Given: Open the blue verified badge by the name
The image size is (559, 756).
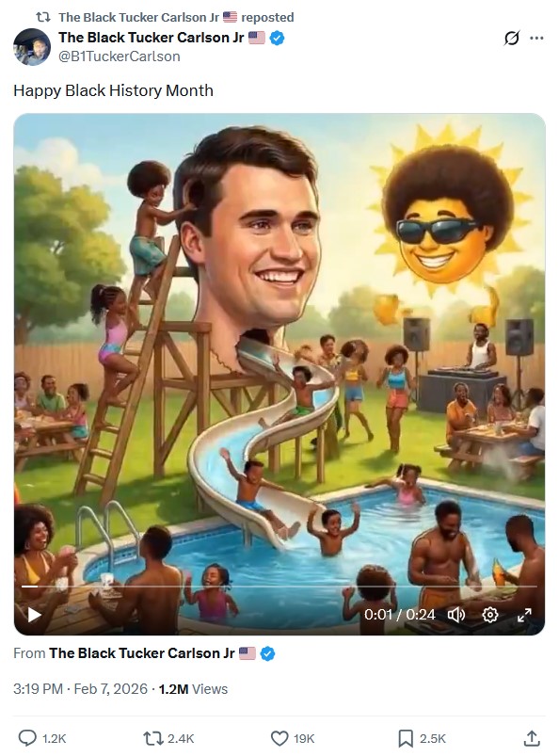Looking at the screenshot, I should [277, 38].
